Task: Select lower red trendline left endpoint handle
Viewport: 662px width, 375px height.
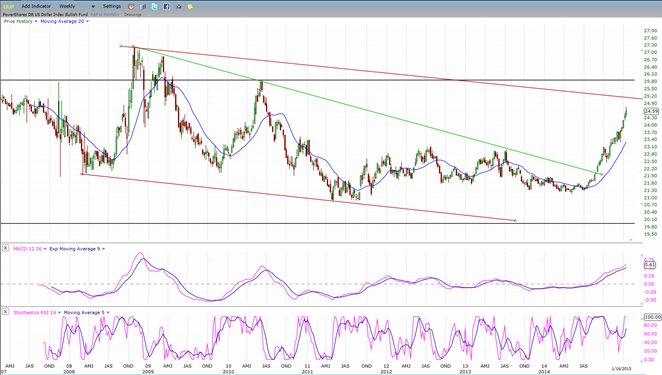Action: point(82,174)
